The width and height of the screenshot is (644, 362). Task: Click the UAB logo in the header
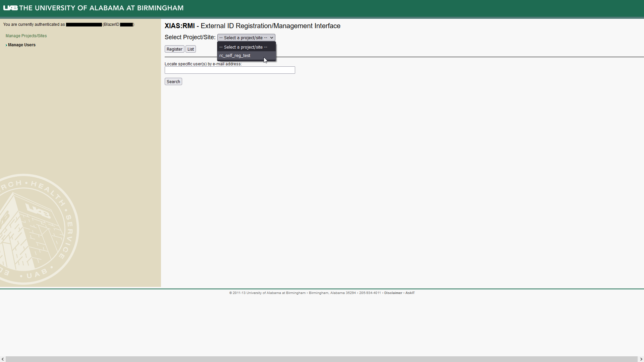click(10, 8)
